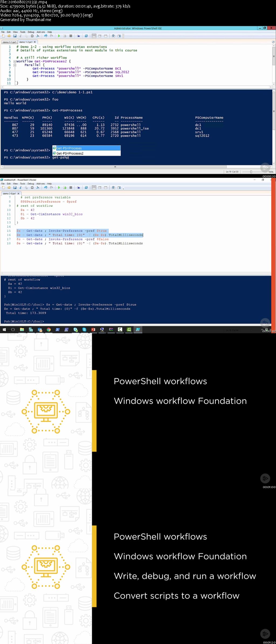Clear console pane in Administrator ISE window
276x644 pixels.
pos(38,36)
